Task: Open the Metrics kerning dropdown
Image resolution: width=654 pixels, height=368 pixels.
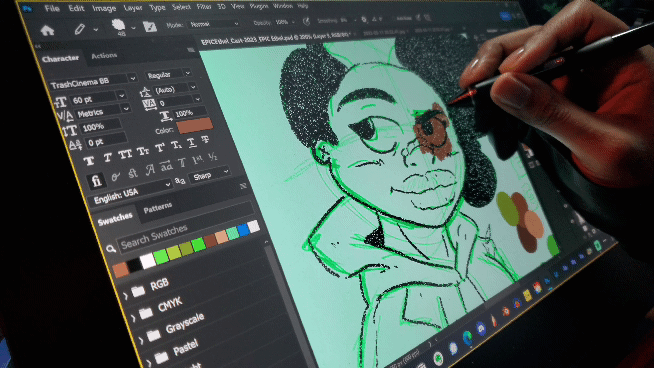Action: point(126,108)
